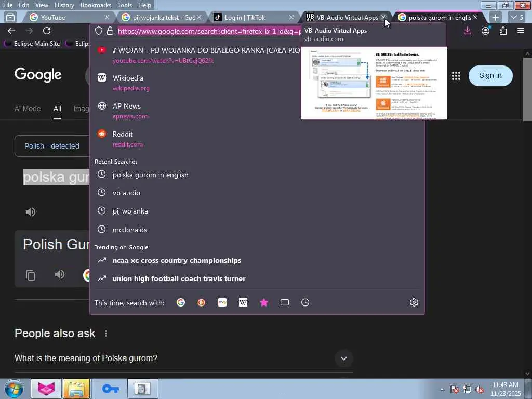Open a new tab with plus button
The width and height of the screenshot is (532, 399).
495,17
